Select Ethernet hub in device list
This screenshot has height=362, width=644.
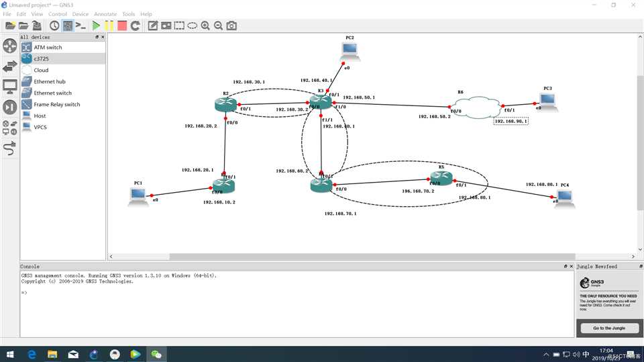tap(63, 81)
